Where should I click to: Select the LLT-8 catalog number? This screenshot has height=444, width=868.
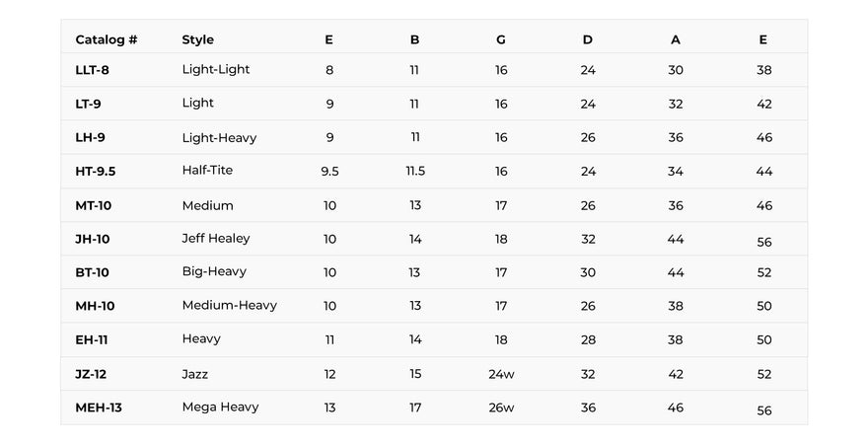(x=92, y=70)
